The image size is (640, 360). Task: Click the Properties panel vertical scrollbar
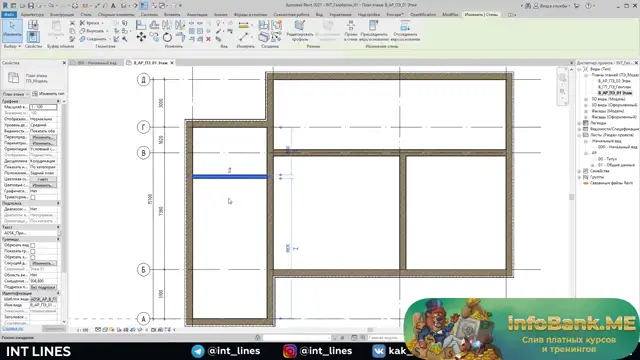pos(64,212)
